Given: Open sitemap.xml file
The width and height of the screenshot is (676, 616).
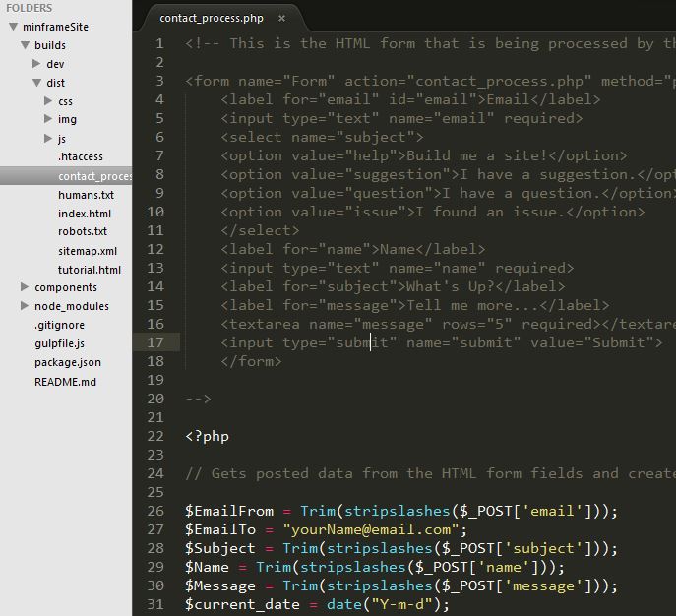Looking at the screenshot, I should (88, 251).
